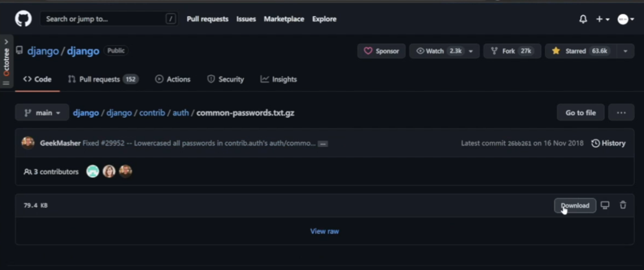Click the Download button

click(x=575, y=205)
